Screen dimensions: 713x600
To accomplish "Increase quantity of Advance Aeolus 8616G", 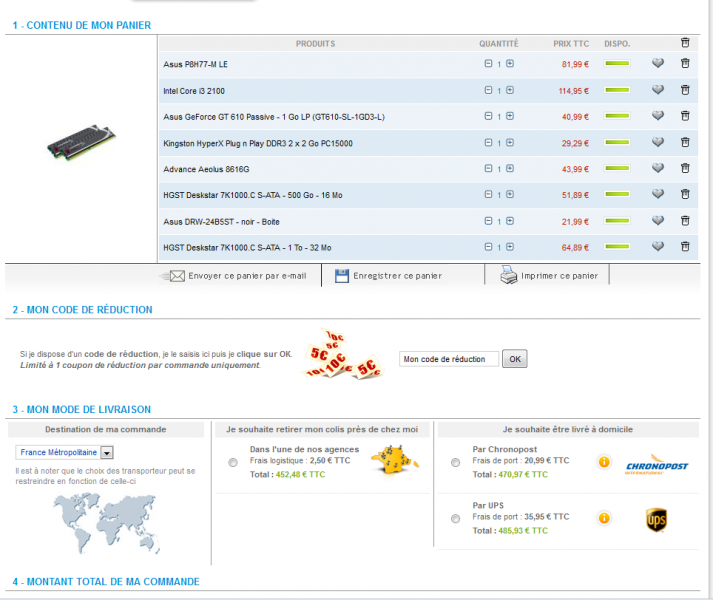I will [510, 168].
